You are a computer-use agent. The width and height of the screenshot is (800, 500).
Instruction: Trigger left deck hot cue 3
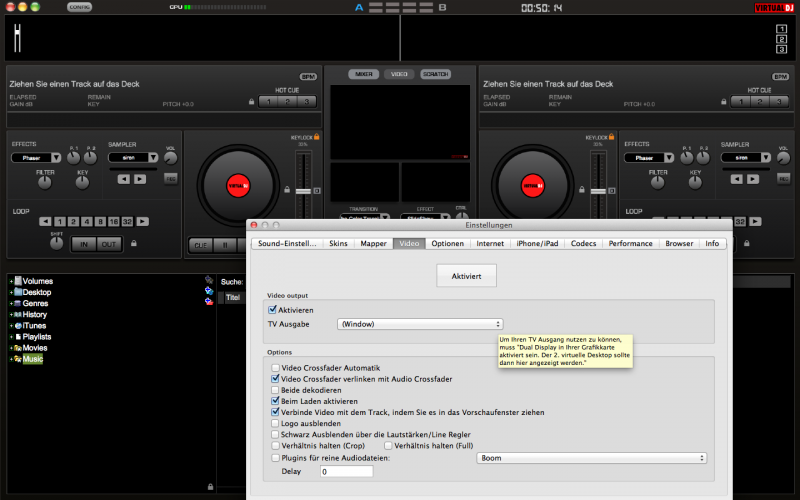pos(307,102)
